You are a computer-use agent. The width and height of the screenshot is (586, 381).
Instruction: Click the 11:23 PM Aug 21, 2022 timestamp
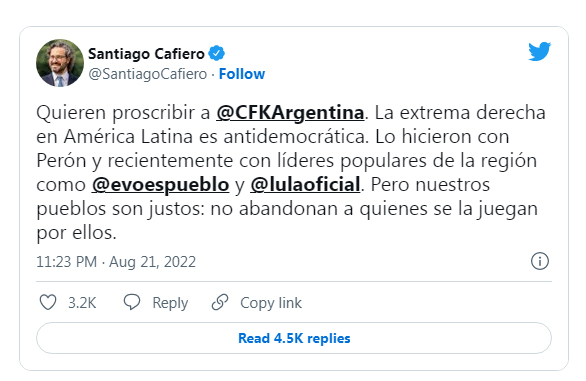tap(116, 262)
